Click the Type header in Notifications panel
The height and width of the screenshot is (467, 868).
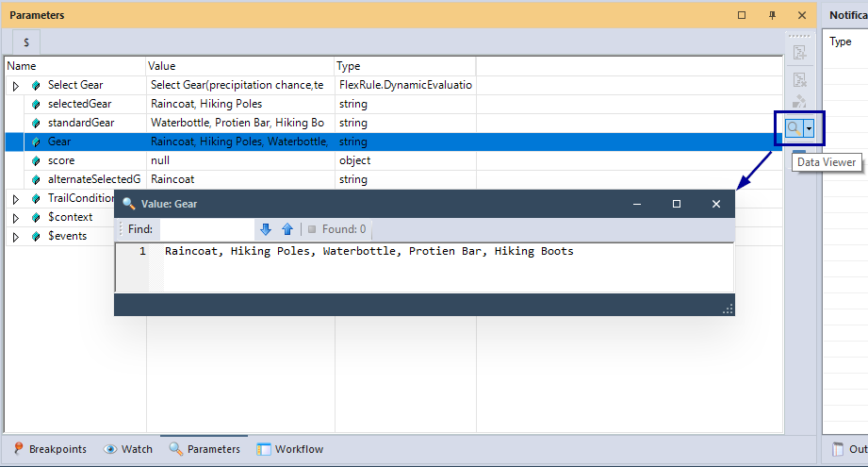pos(841,42)
